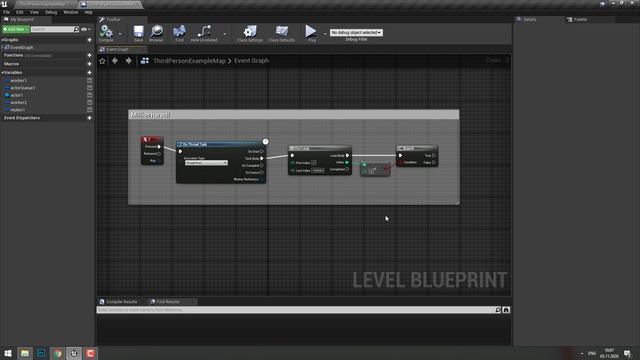Viewport: 640px width, 360px height.
Task: Toggle visibility of the worker1 variable
Action: pyautogui.click(x=89, y=80)
